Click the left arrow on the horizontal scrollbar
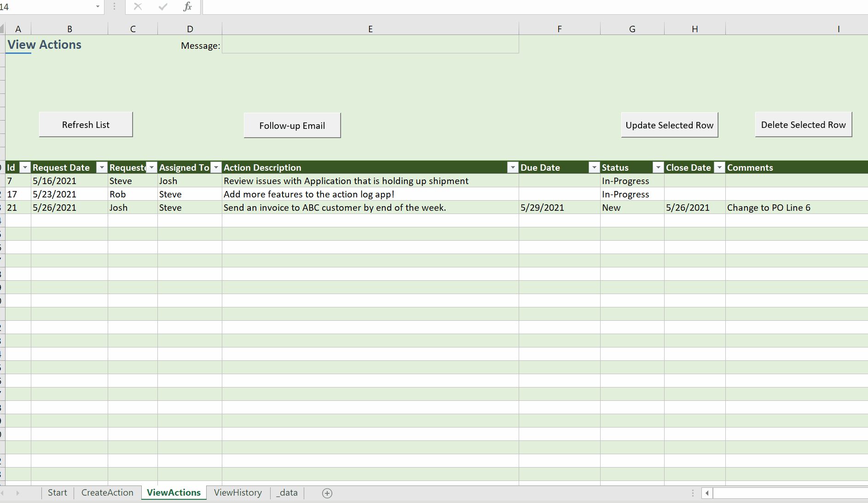Image resolution: width=868 pixels, height=503 pixels. [707, 493]
